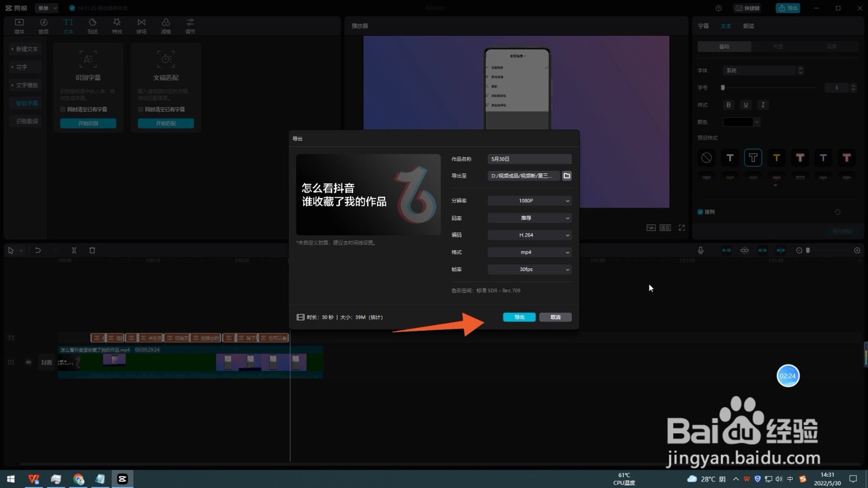Edit the 作品名称 field showing 5月30日
The image size is (868, 488).
(529, 159)
